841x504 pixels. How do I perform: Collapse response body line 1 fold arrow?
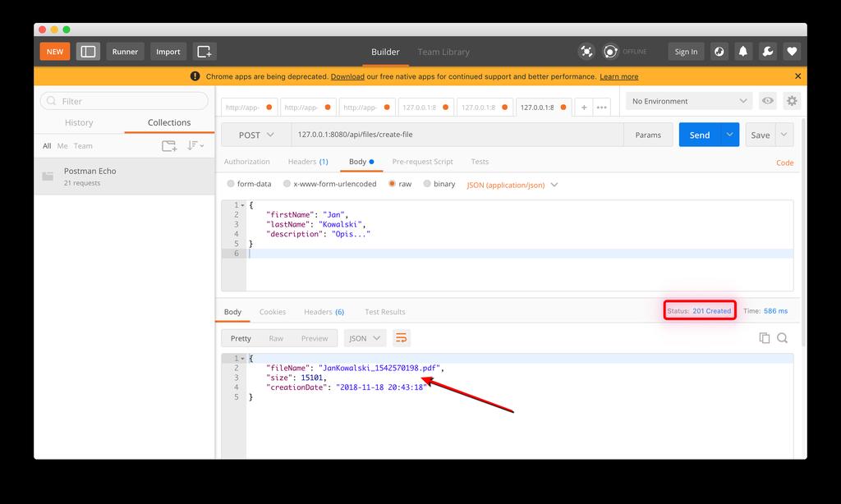(x=242, y=358)
